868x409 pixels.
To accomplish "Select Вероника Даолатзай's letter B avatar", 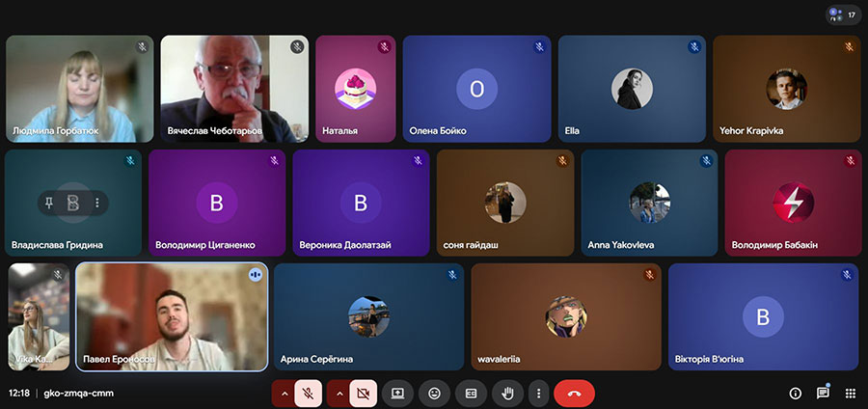I will coord(361,204).
